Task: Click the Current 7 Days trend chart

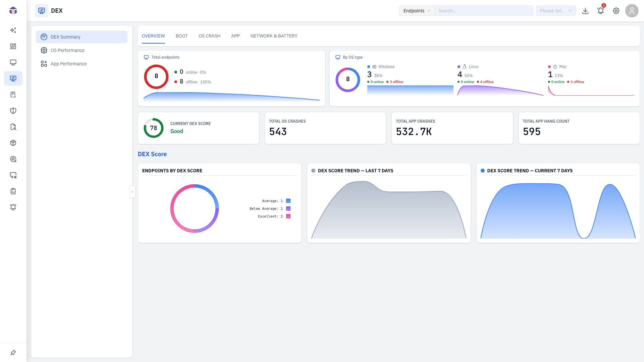Action: (x=558, y=211)
